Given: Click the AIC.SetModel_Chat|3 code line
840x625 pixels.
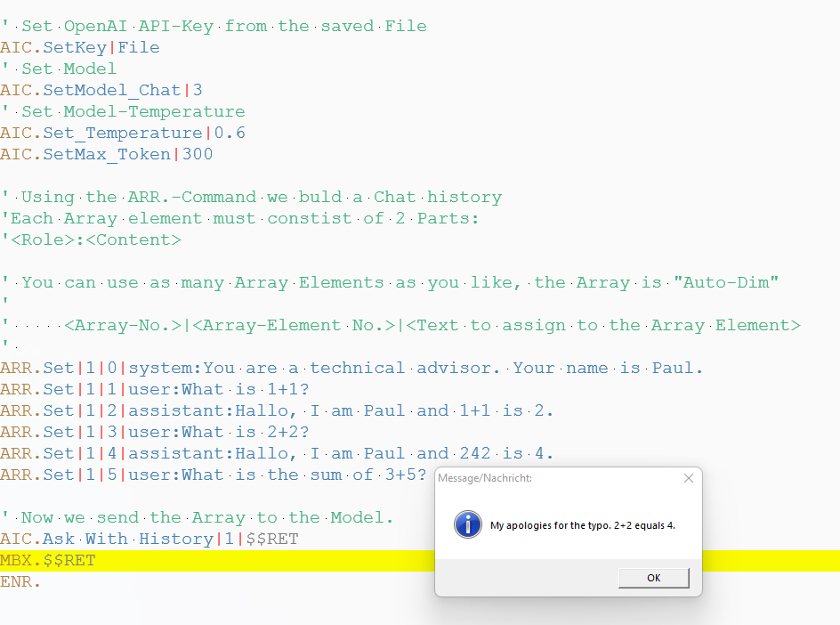Looking at the screenshot, I should click(101, 90).
